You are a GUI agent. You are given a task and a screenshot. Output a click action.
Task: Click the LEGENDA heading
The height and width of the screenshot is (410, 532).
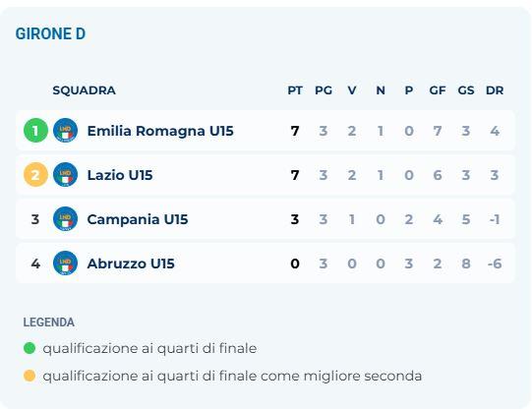click(x=49, y=322)
